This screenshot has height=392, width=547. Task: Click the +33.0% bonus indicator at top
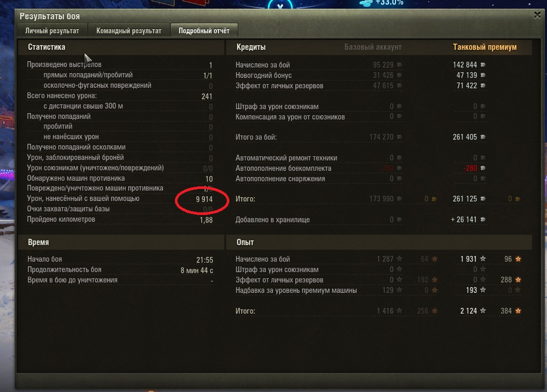(389, 3)
